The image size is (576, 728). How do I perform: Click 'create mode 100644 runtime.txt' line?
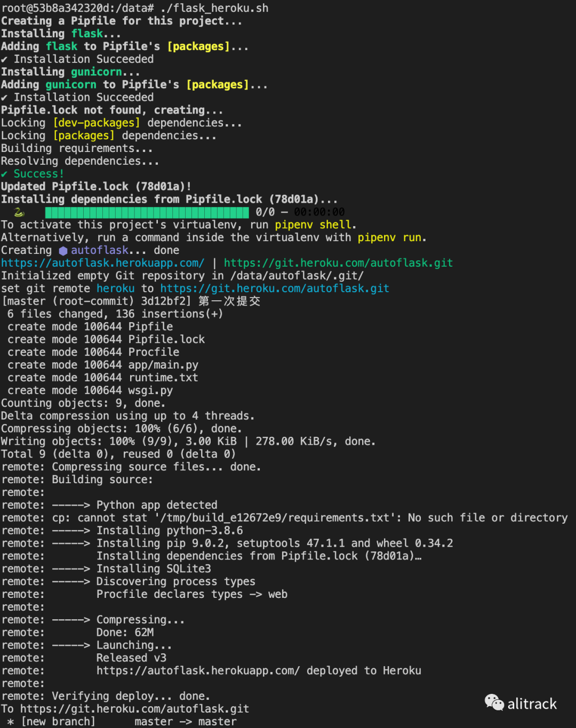(x=103, y=378)
